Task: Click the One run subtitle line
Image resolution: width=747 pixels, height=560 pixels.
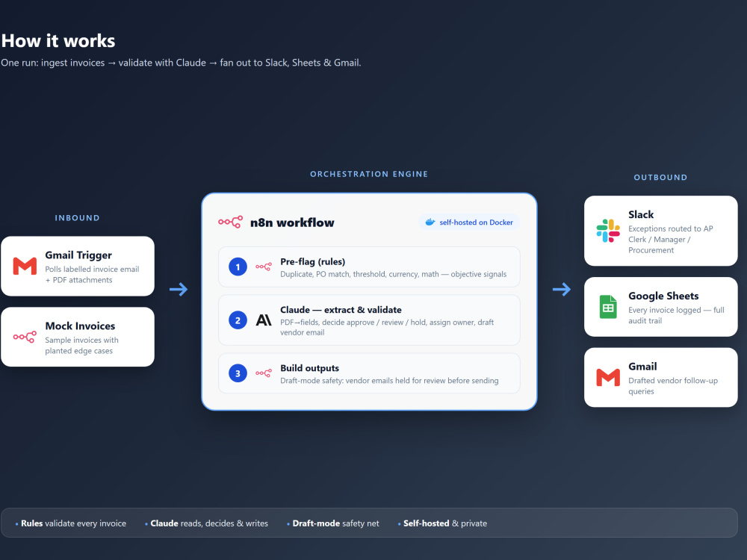Action: (181, 63)
